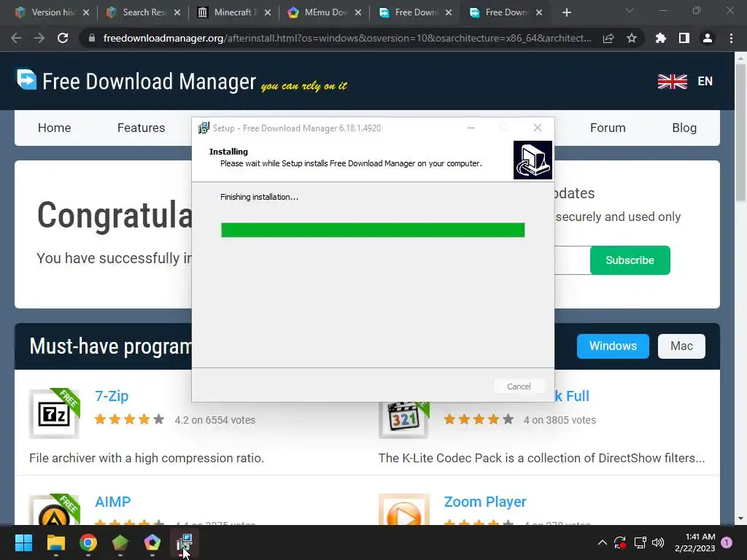Click the UK flag language icon
Viewport: 747px width, 560px height.
(672, 82)
